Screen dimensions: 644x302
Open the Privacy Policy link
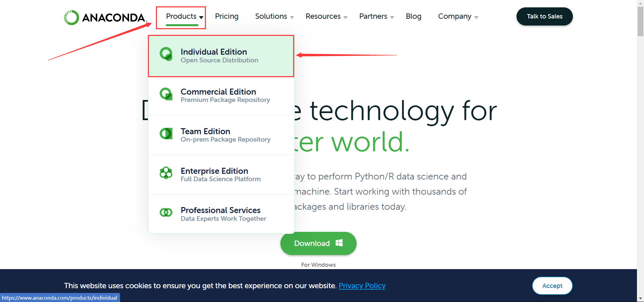coord(362,286)
